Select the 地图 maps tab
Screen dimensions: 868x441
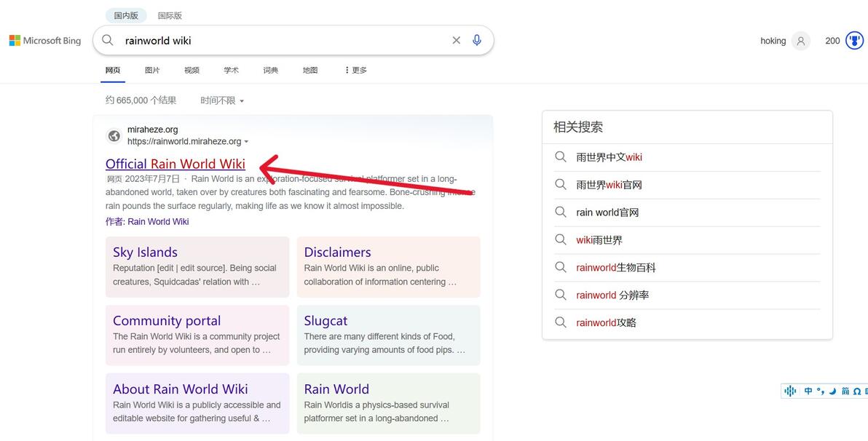[310, 71]
